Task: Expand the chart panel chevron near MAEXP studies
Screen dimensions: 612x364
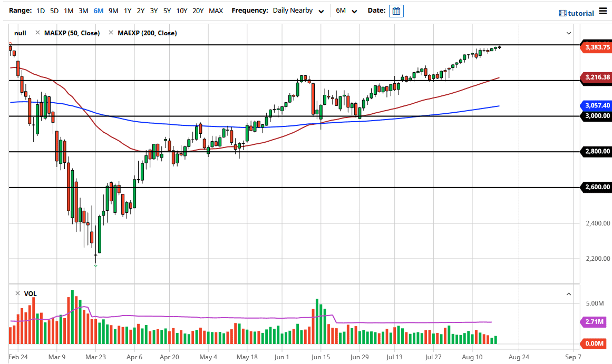Action: point(568,33)
